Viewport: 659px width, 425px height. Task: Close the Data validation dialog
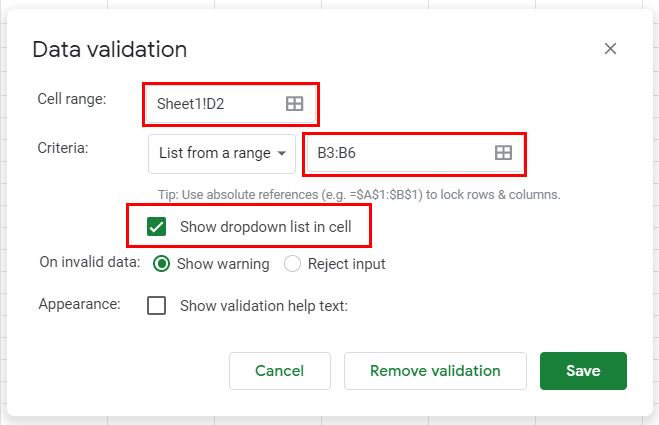610,49
